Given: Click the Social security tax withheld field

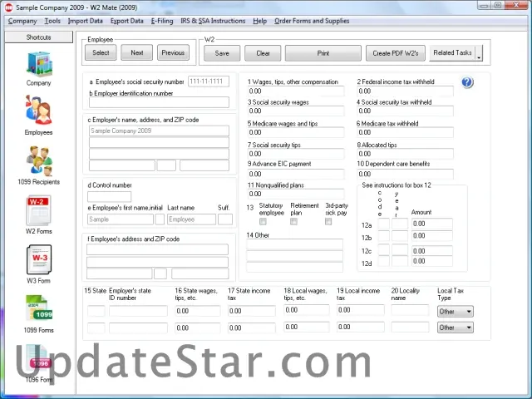Looking at the screenshot, I should [405, 111].
